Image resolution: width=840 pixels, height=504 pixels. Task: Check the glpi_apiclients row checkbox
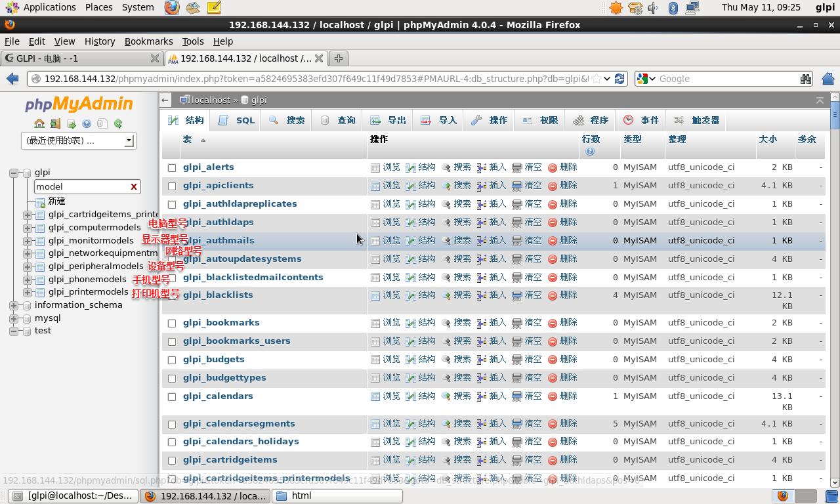[172, 186]
